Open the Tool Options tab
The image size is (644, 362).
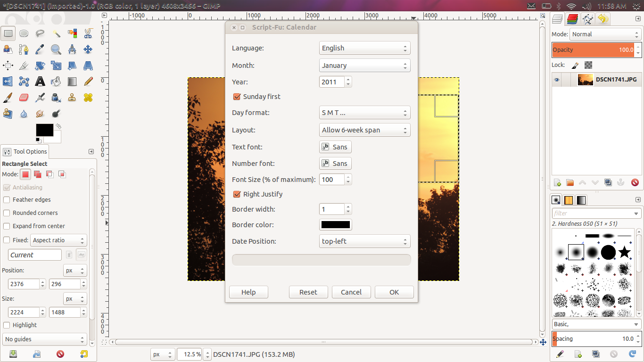tap(25, 152)
